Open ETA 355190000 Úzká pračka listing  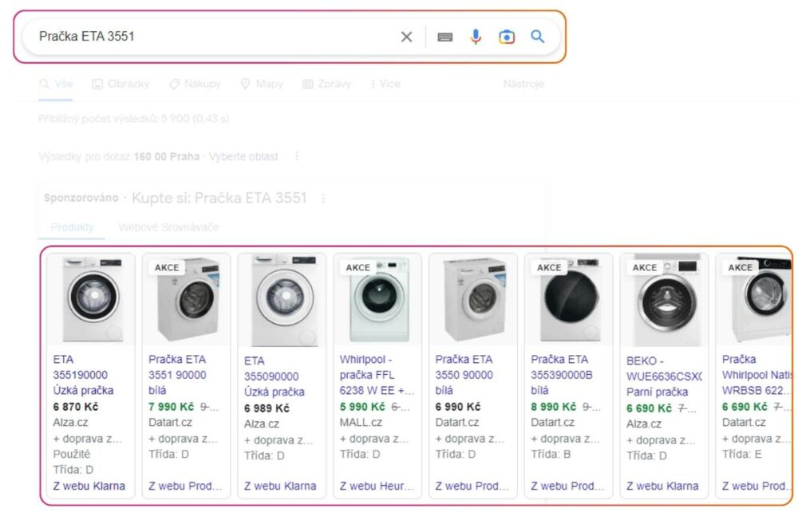[83, 375]
